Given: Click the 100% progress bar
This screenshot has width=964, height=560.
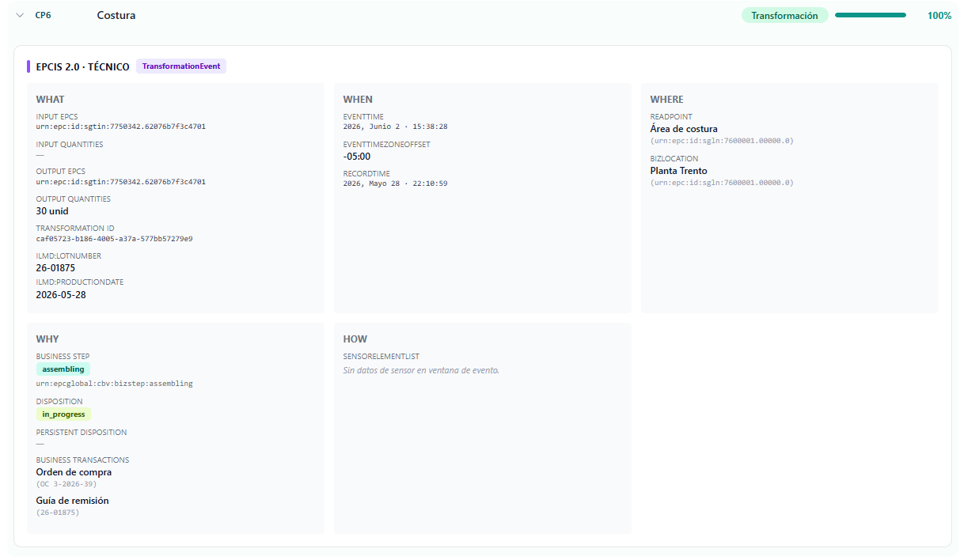Looking at the screenshot, I should tap(871, 15).
